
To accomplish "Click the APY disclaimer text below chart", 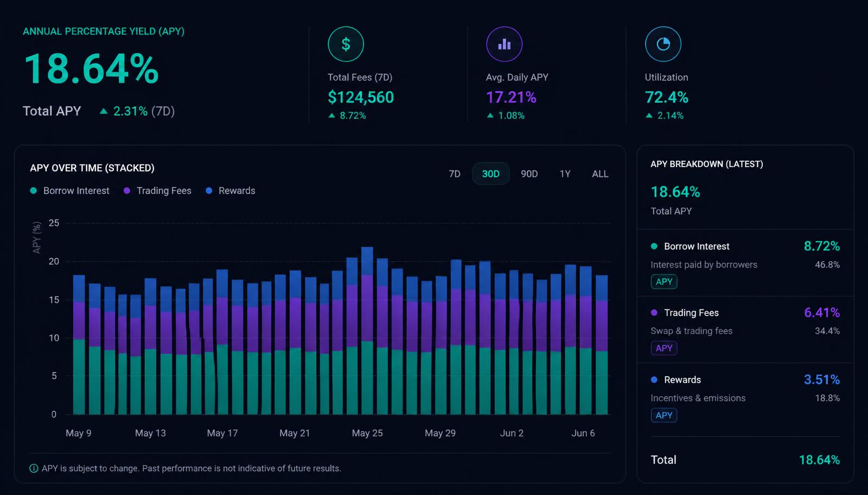I will point(192,468).
